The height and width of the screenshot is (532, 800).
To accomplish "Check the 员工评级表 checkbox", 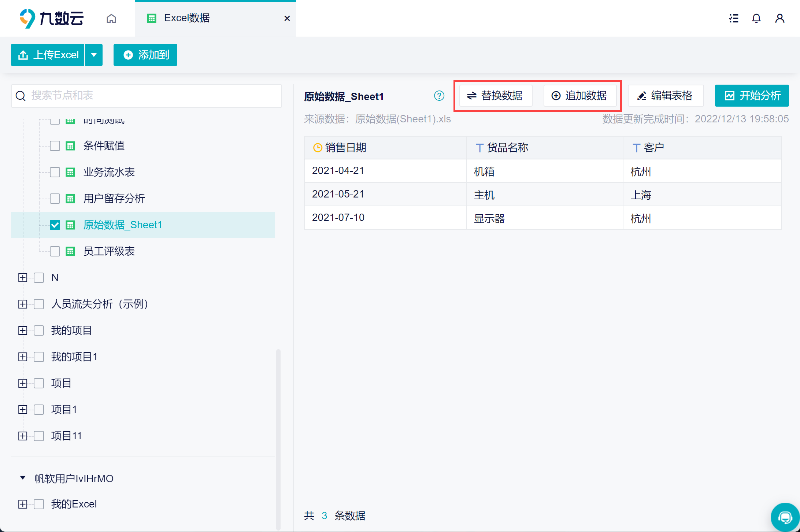I will [x=55, y=251].
